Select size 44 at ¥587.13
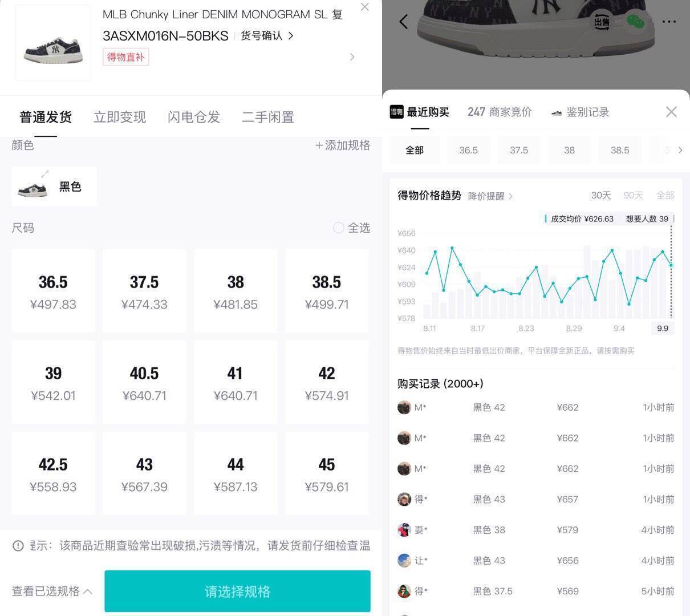The image size is (690, 616). pyautogui.click(x=236, y=473)
